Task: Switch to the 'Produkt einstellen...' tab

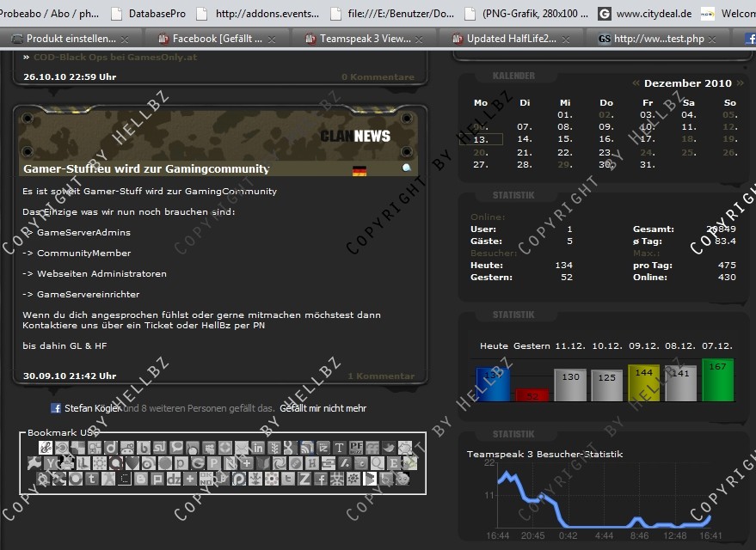Action: (x=71, y=39)
